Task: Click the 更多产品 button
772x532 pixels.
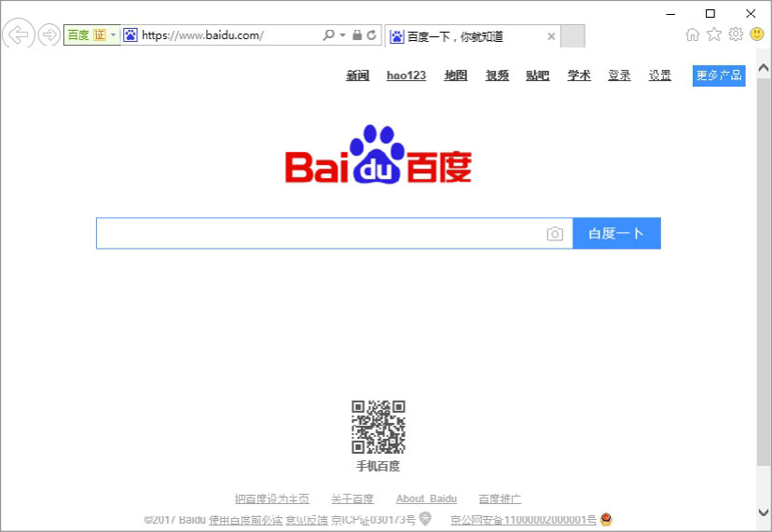Action: coord(719,75)
